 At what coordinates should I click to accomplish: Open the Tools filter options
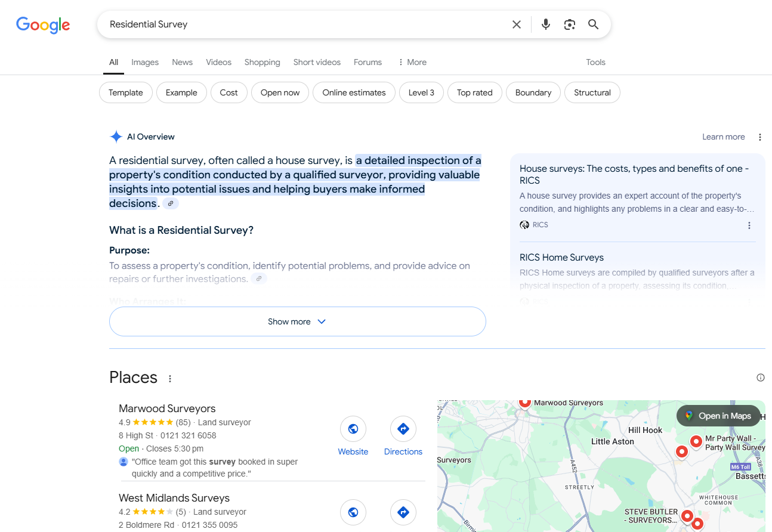[595, 62]
